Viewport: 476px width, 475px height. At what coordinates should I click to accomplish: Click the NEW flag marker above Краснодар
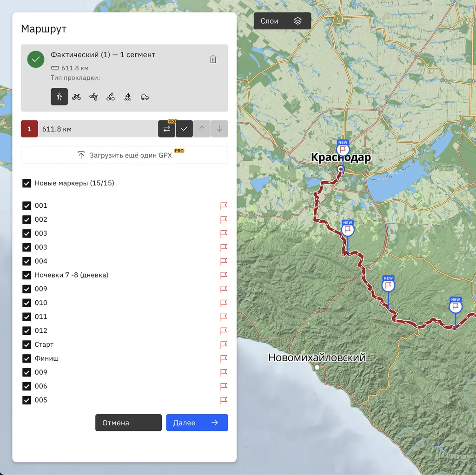[x=343, y=149]
